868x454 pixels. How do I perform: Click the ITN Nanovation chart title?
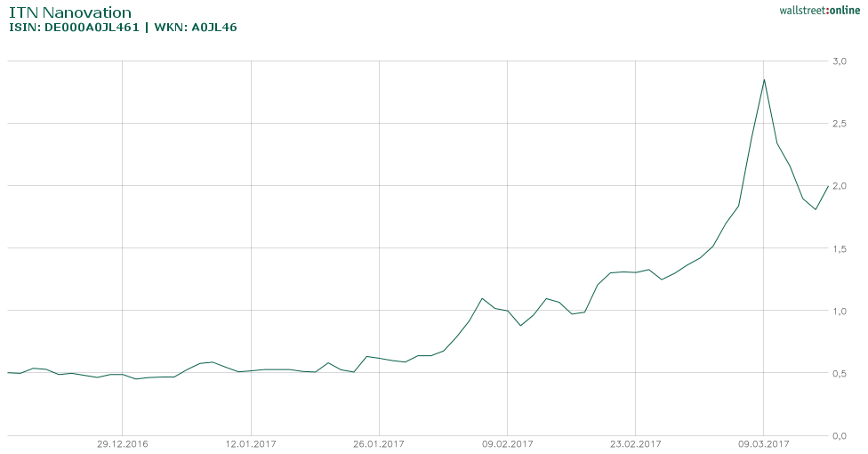point(69,12)
